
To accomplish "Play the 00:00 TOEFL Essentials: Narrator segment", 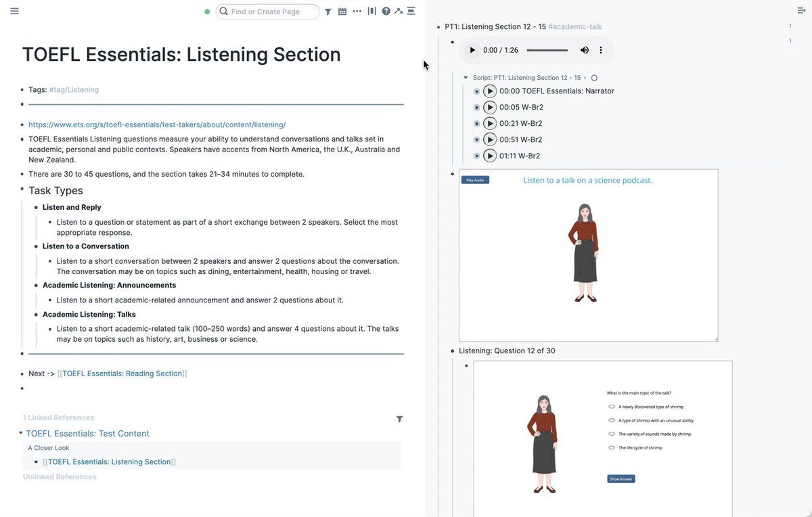I will point(490,91).
